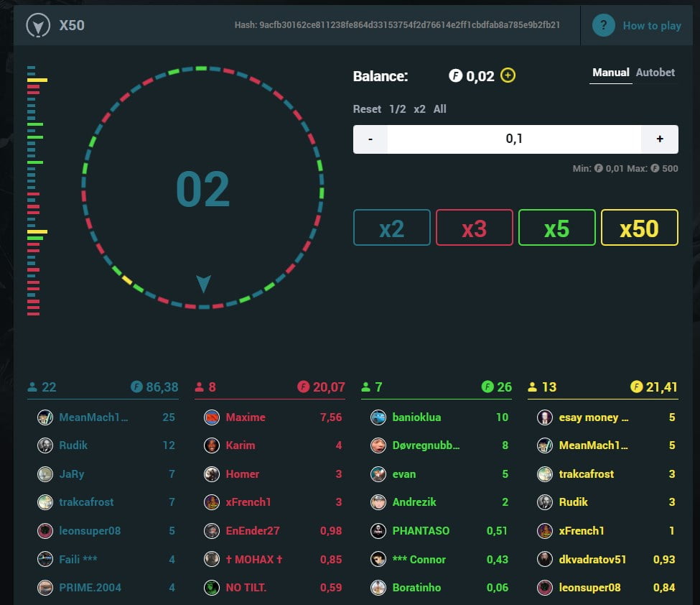700x605 pixels.
Task: Reset the bet amount
Action: click(367, 109)
